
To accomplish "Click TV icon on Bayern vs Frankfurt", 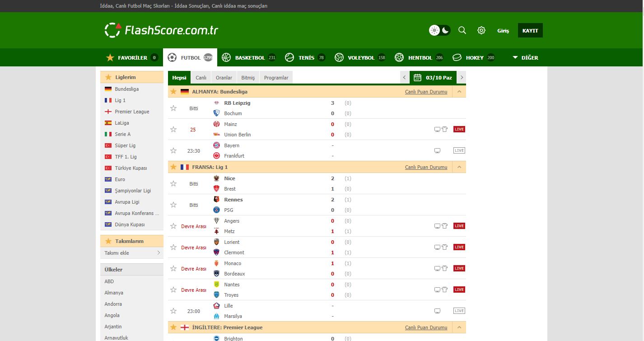I will click(437, 150).
